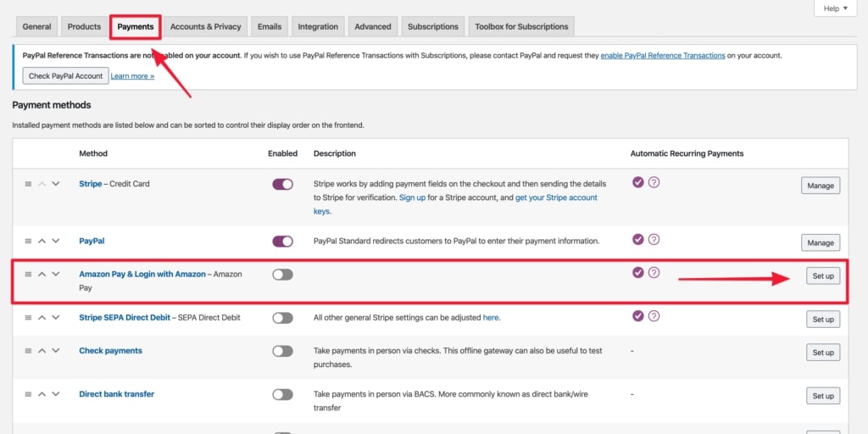This screenshot has height=434, width=868.
Task: Click drag handle in the PayPal row
Action: click(28, 241)
